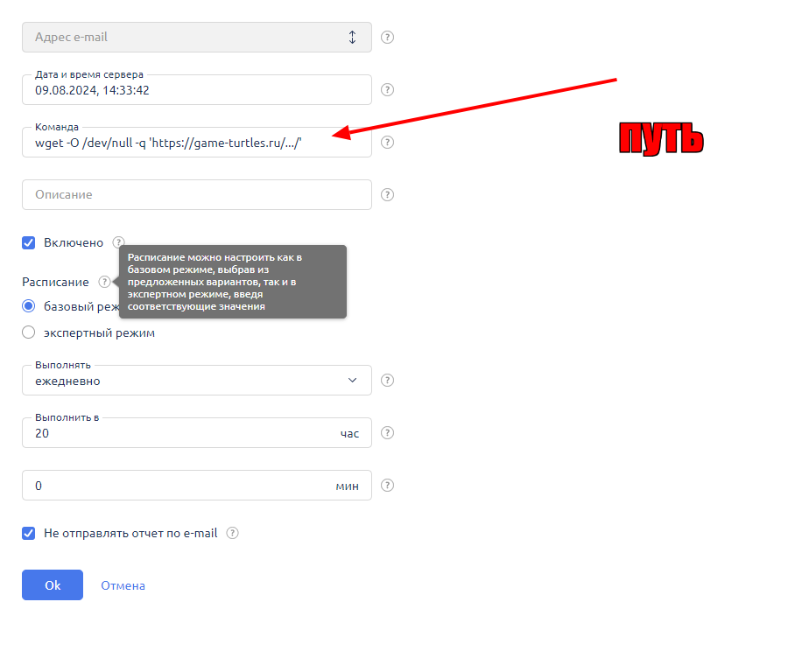Uncheck the Включено checkbox
809x672 pixels.
tap(29, 243)
